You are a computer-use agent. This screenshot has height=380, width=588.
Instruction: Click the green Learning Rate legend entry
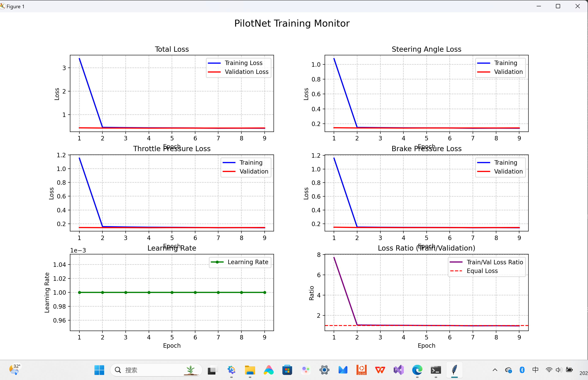(240, 262)
